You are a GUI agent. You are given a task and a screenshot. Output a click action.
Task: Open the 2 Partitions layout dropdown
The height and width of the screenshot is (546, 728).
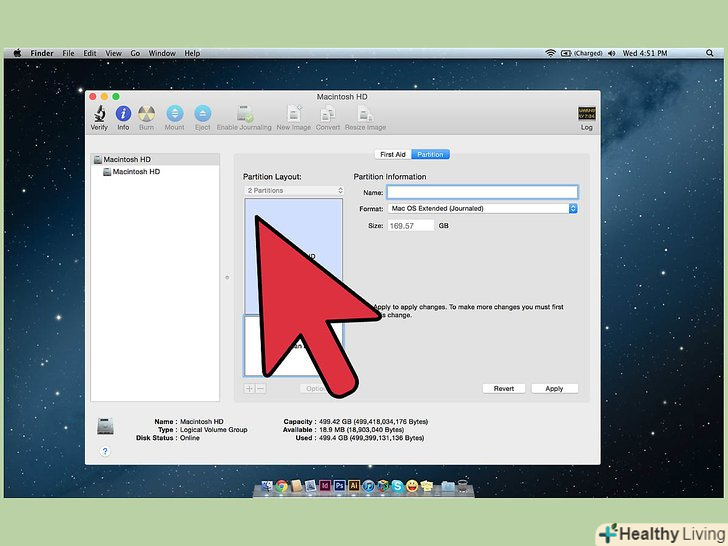294,190
